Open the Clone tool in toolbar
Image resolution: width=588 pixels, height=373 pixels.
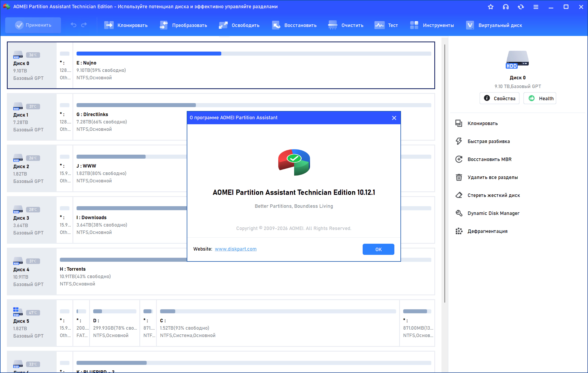click(126, 25)
